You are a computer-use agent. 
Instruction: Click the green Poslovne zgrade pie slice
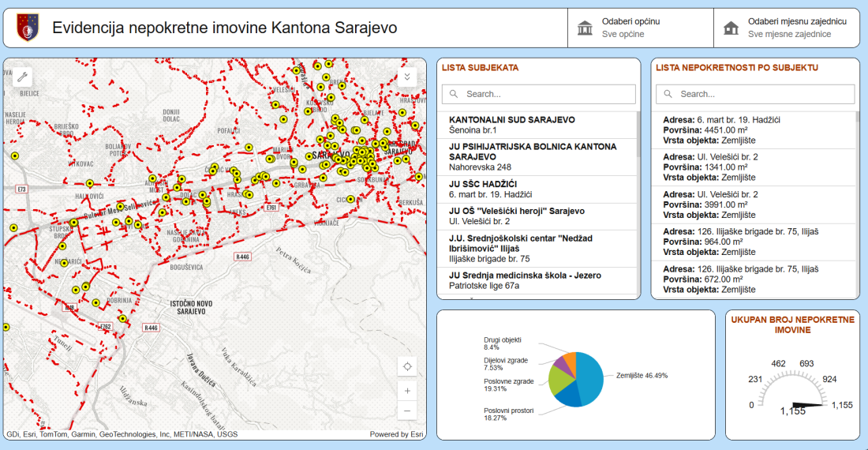tap(559, 381)
